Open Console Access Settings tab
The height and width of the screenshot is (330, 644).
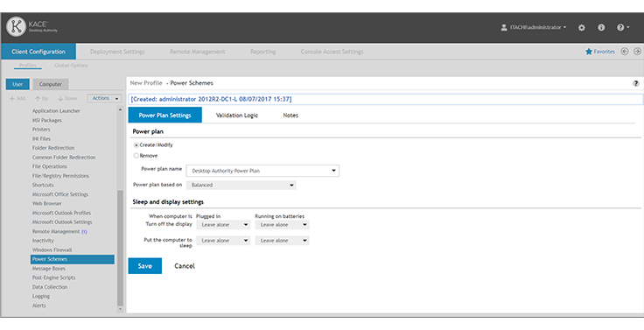click(332, 52)
